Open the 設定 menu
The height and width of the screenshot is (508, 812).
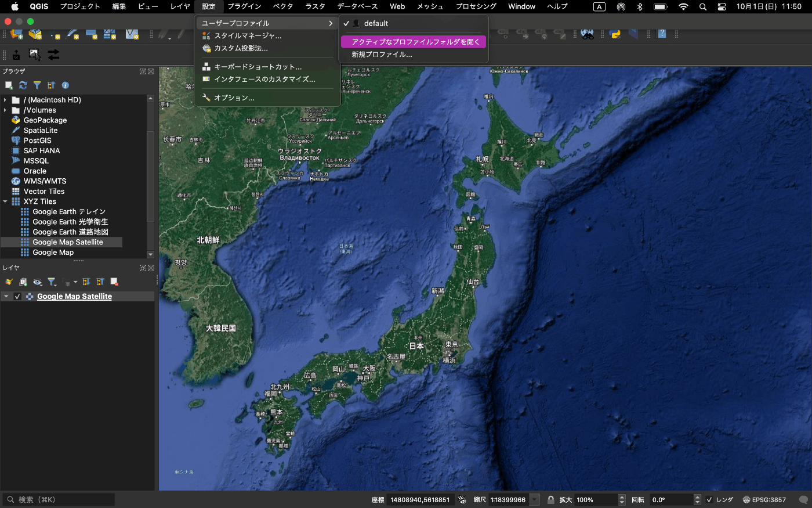(x=209, y=6)
